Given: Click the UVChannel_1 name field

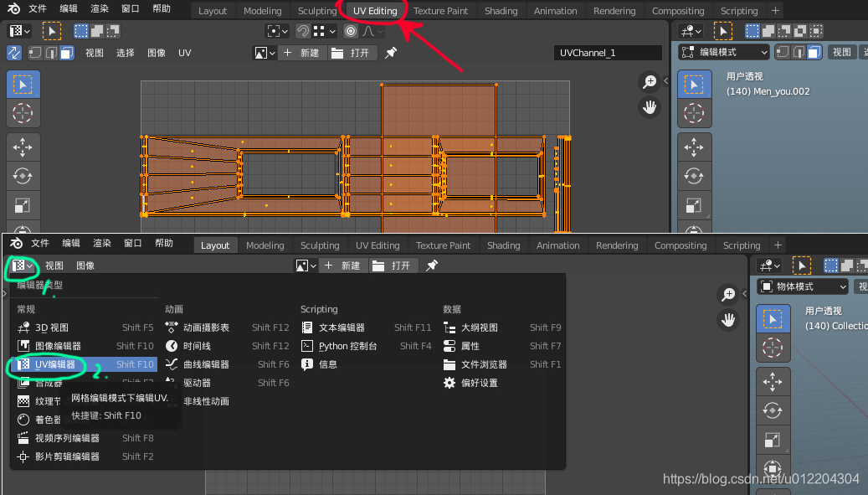Looking at the screenshot, I should [x=608, y=52].
